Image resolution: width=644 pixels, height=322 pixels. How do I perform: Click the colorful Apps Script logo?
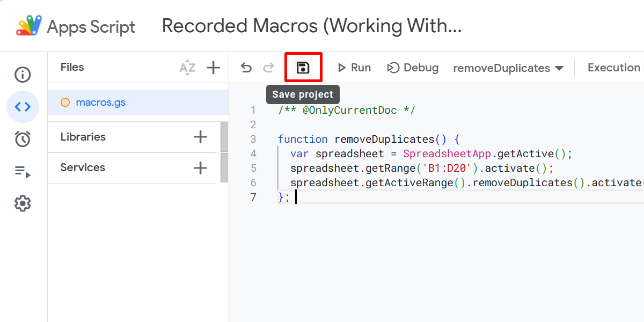pos(28,25)
